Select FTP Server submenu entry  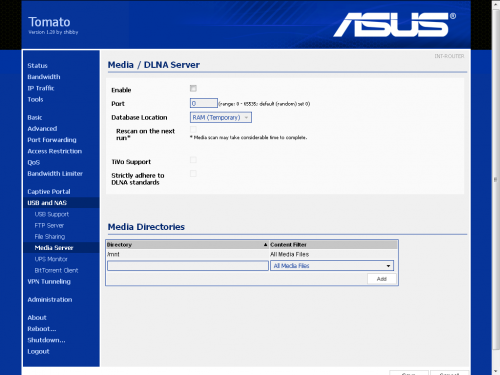49,225
